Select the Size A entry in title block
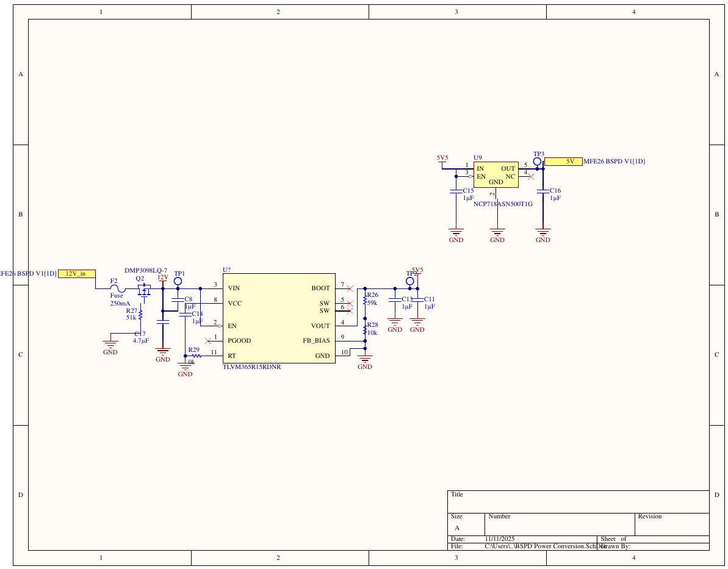Screen dimensions: 728x569 point(457,528)
